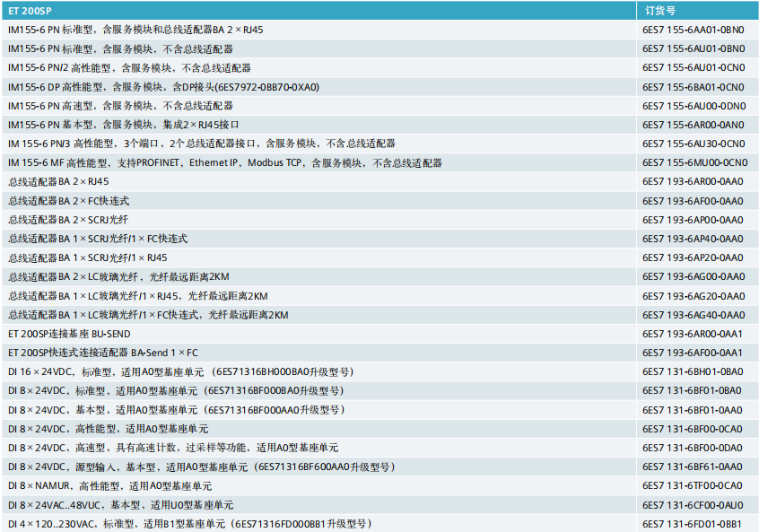Select order number 6ES7 131-6CF00-0AU0
The image size is (759, 532).
[693, 505]
